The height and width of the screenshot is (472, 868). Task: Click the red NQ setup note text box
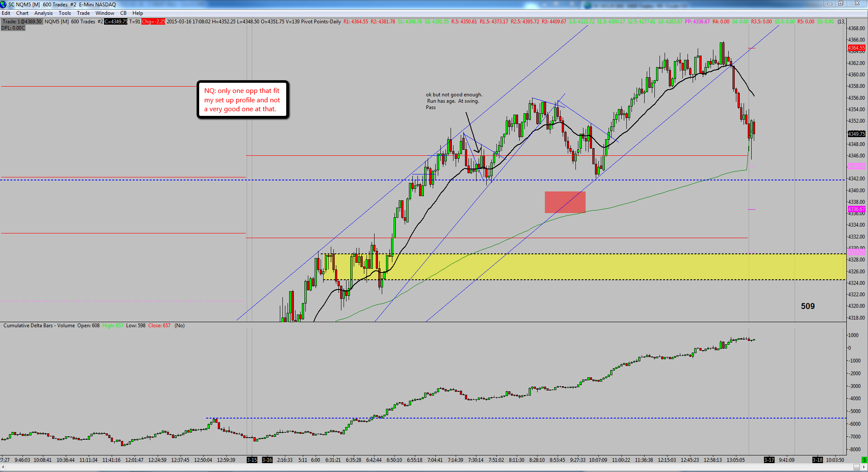tap(242, 100)
